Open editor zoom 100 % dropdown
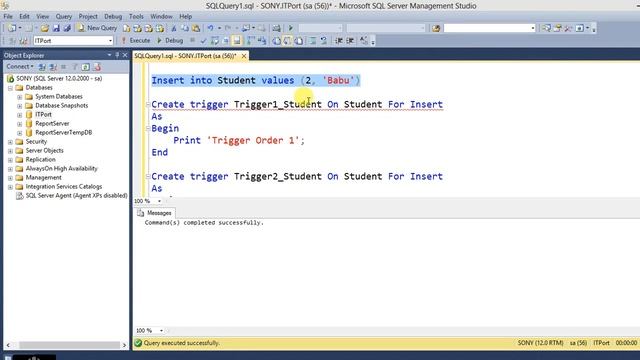Image resolution: width=640 pixels, height=360 pixels. click(x=159, y=201)
